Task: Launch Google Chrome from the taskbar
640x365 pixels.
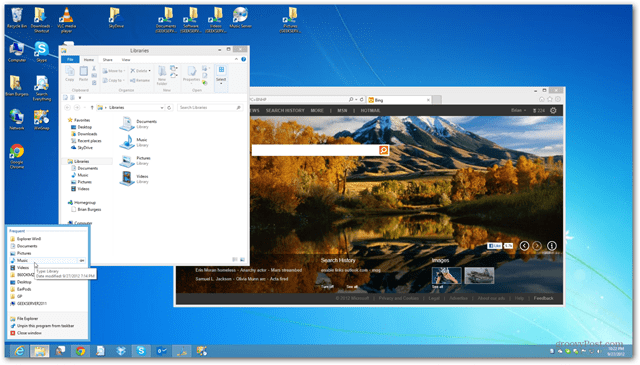Action: coord(80,351)
